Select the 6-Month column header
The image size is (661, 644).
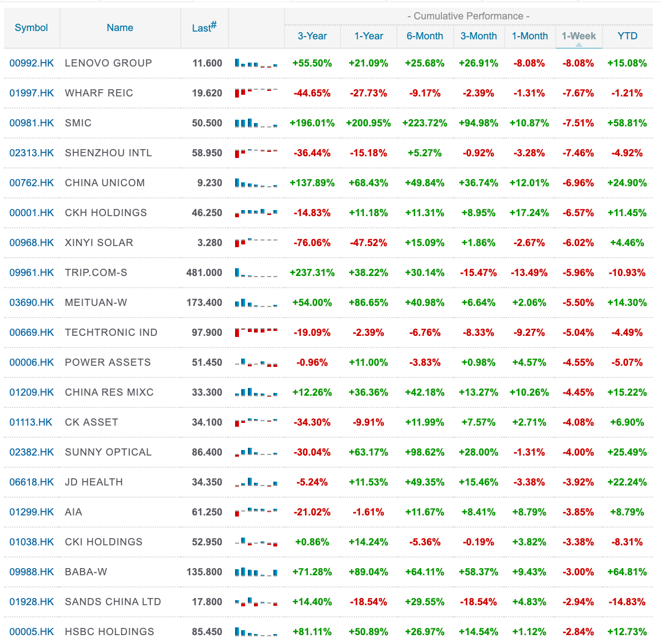425,36
